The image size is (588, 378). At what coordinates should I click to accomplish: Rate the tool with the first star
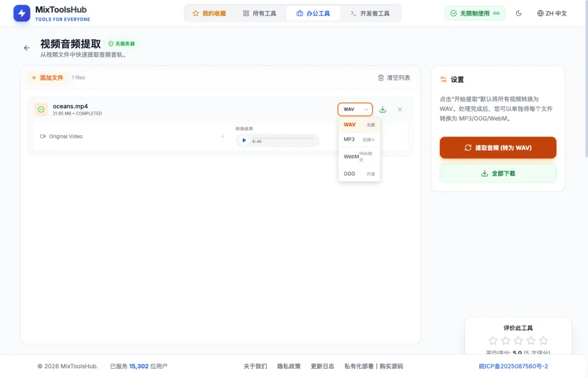[493, 340]
